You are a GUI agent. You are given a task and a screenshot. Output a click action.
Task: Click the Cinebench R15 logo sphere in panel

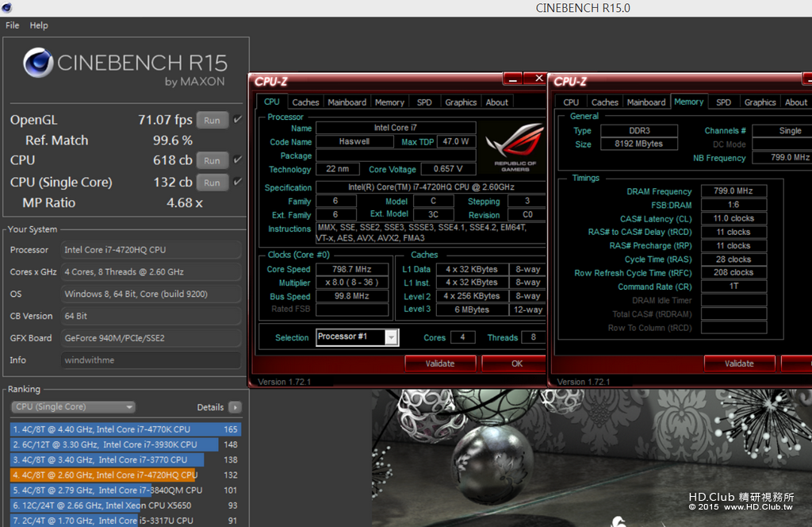coord(38,63)
